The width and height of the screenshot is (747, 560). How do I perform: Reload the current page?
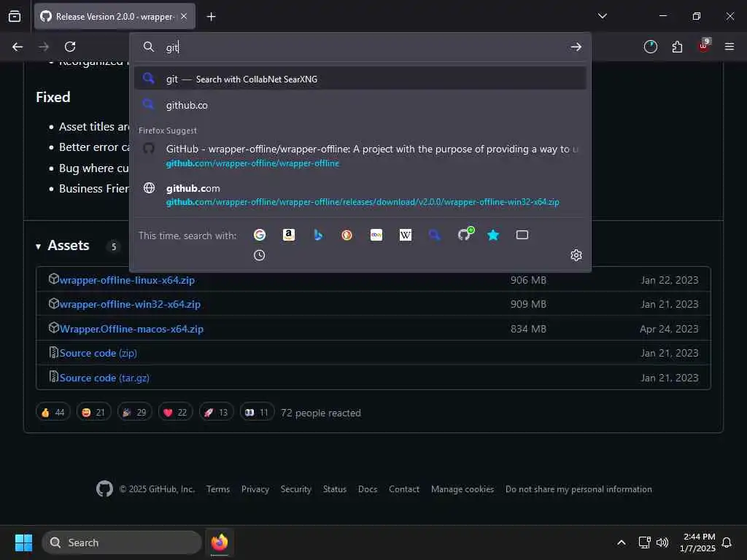pos(70,47)
